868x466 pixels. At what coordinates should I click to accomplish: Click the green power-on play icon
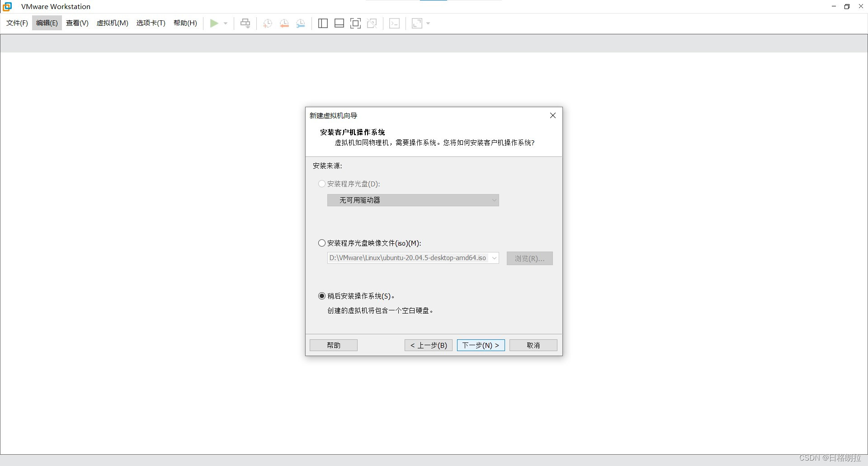[x=214, y=23]
